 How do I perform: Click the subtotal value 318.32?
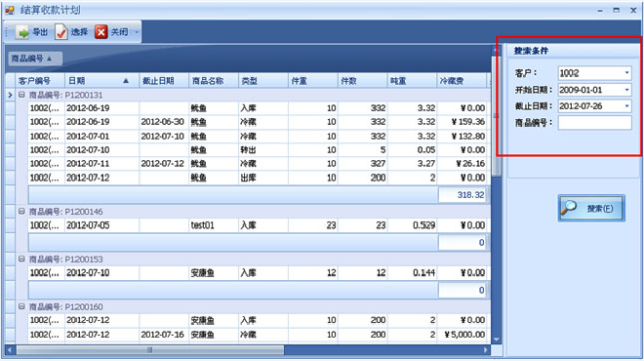point(463,195)
